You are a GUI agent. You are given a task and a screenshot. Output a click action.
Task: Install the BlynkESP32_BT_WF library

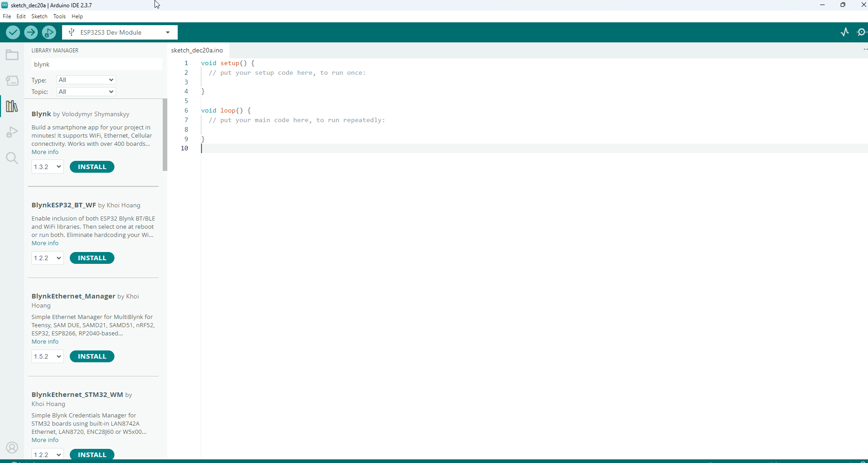(92, 258)
